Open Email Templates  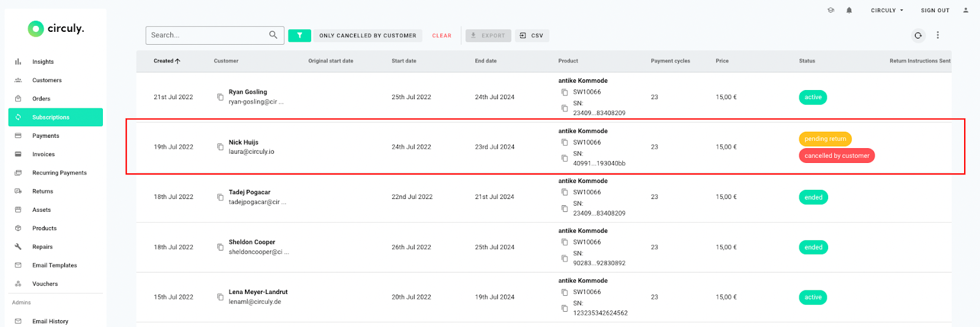(x=56, y=265)
